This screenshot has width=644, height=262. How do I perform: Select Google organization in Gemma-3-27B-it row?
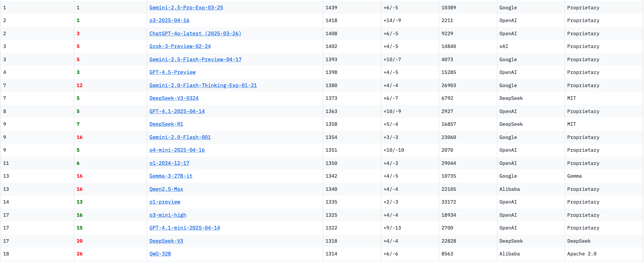coord(508,176)
